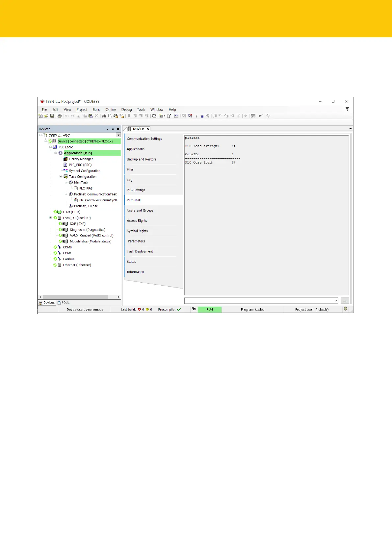
Task: Switch to the POUs tab
Action: [x=63, y=303]
